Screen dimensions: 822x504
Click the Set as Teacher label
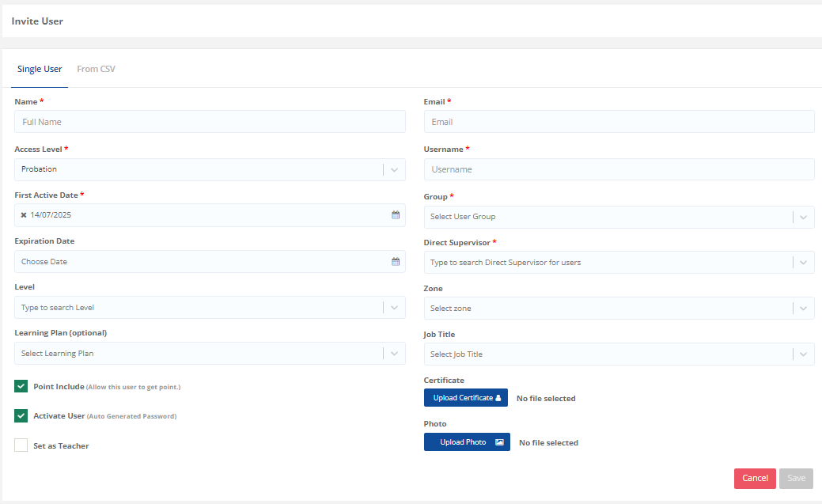62,445
